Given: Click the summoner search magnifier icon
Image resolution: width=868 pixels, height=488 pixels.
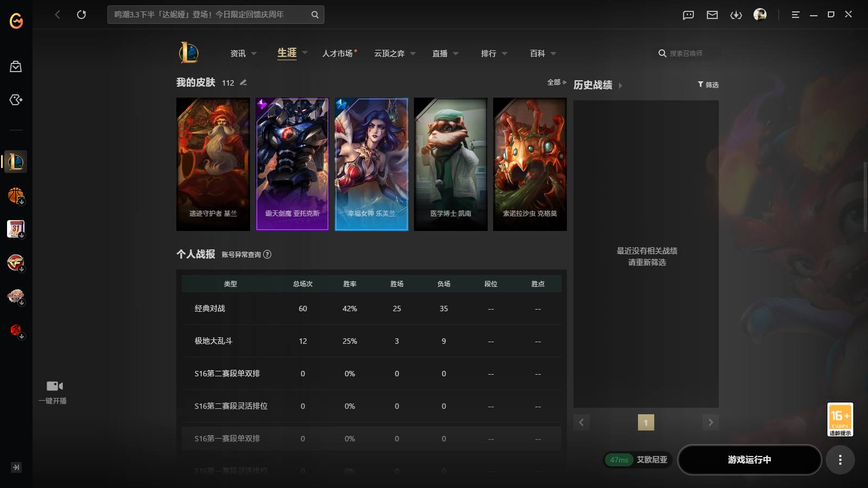Looking at the screenshot, I should pos(662,53).
